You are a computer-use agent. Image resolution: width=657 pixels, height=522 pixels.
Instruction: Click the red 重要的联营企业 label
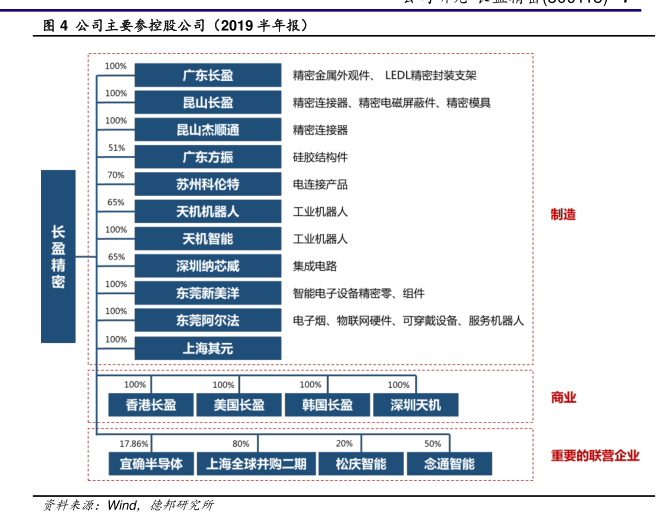point(595,455)
